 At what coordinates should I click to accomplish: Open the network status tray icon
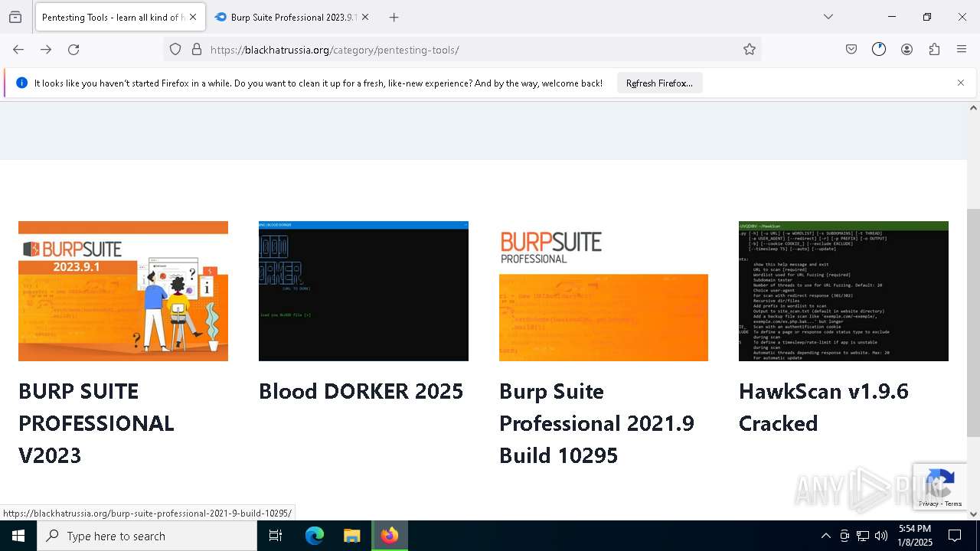pyautogui.click(x=863, y=536)
